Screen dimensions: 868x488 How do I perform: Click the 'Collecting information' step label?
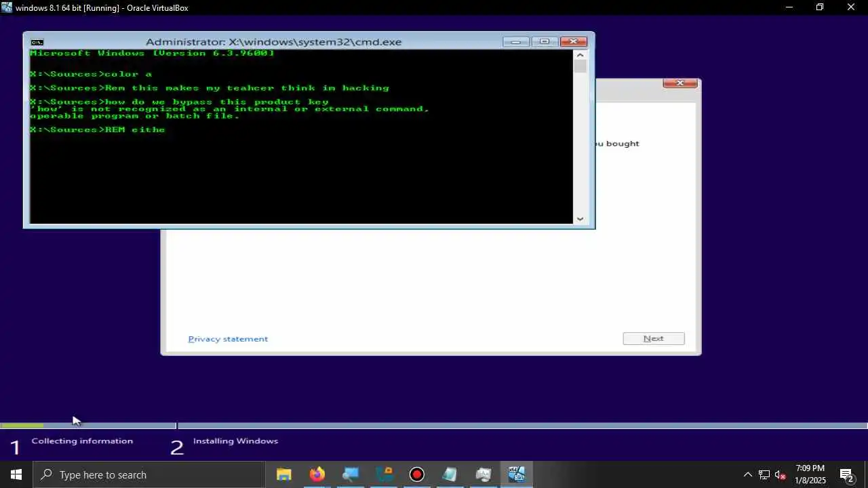point(82,441)
